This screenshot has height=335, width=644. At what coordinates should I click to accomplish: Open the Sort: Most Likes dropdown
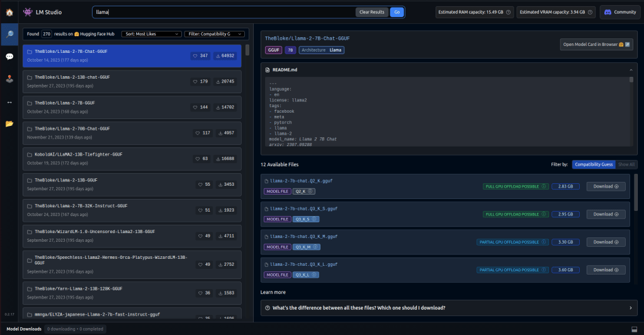coord(149,34)
